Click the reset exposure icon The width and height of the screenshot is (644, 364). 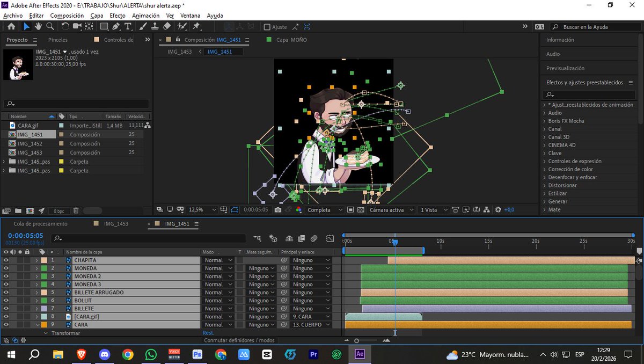[x=498, y=210]
